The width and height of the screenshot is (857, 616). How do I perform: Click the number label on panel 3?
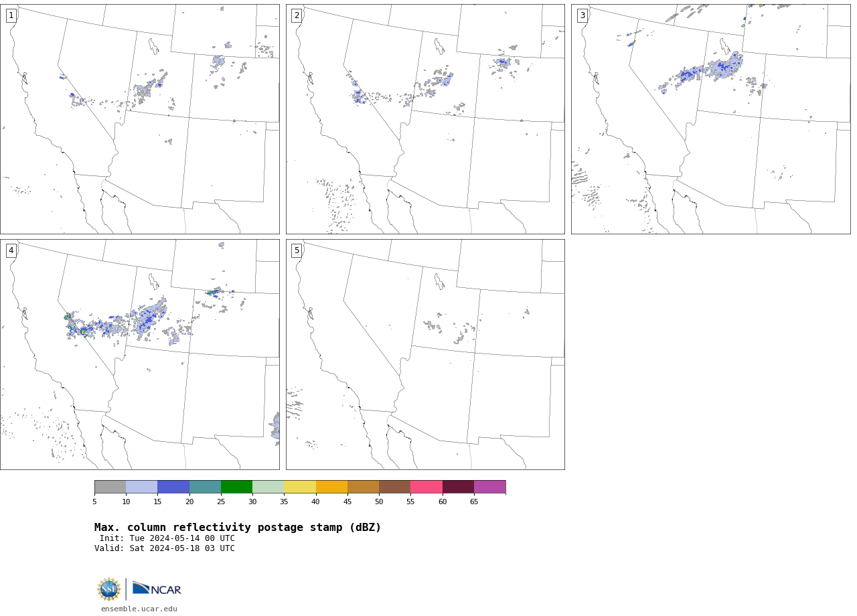click(582, 15)
